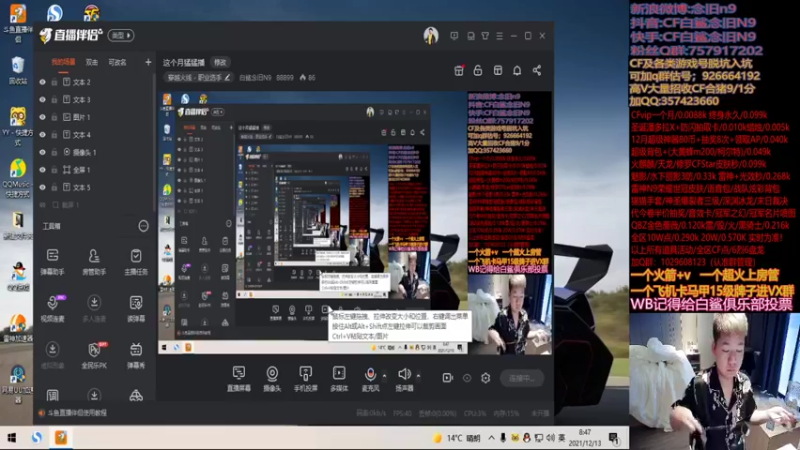
Task: Open the 弹幕秀 tool
Action: [x=136, y=355]
